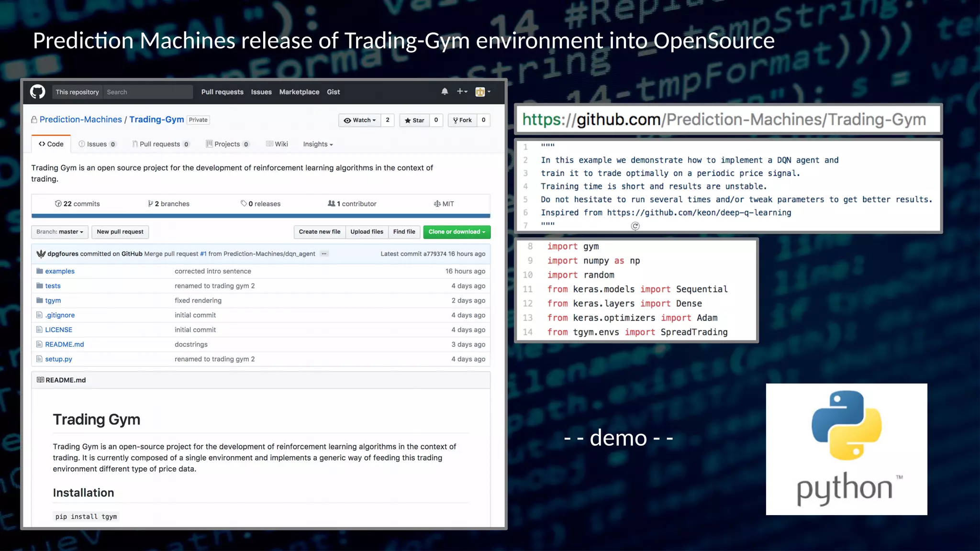This screenshot has height=551, width=980.
Task: View the 2 branches list
Action: (x=169, y=204)
